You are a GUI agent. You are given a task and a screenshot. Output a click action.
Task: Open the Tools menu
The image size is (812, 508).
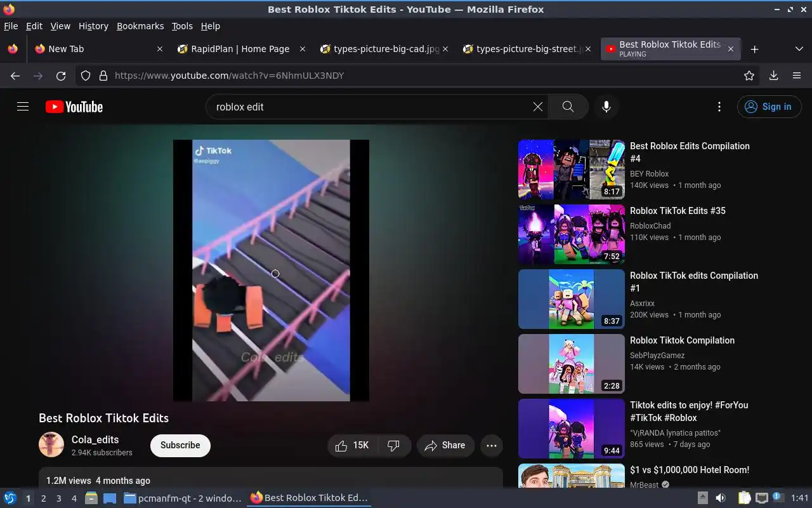click(x=182, y=26)
